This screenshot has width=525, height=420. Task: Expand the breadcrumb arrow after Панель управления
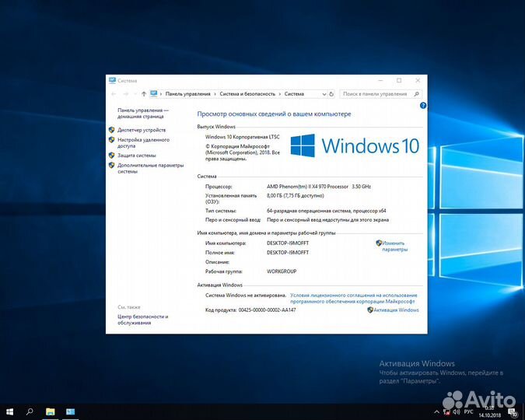pyautogui.click(x=215, y=93)
